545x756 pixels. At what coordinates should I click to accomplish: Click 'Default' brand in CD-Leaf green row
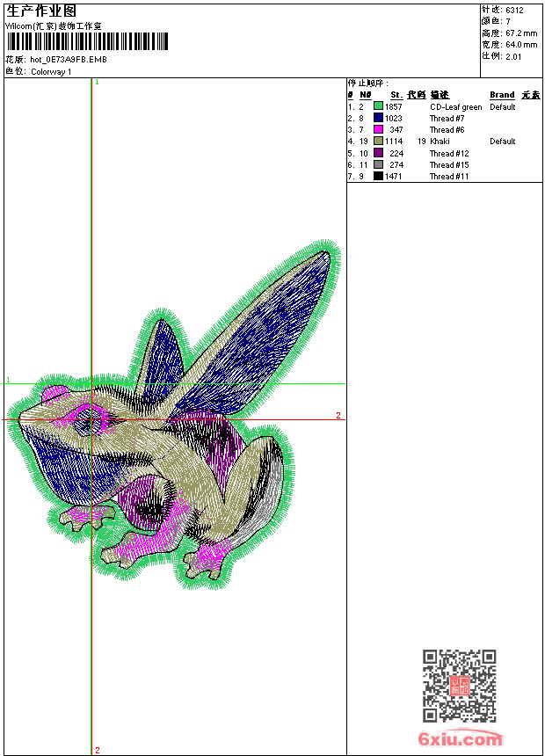coord(503,107)
